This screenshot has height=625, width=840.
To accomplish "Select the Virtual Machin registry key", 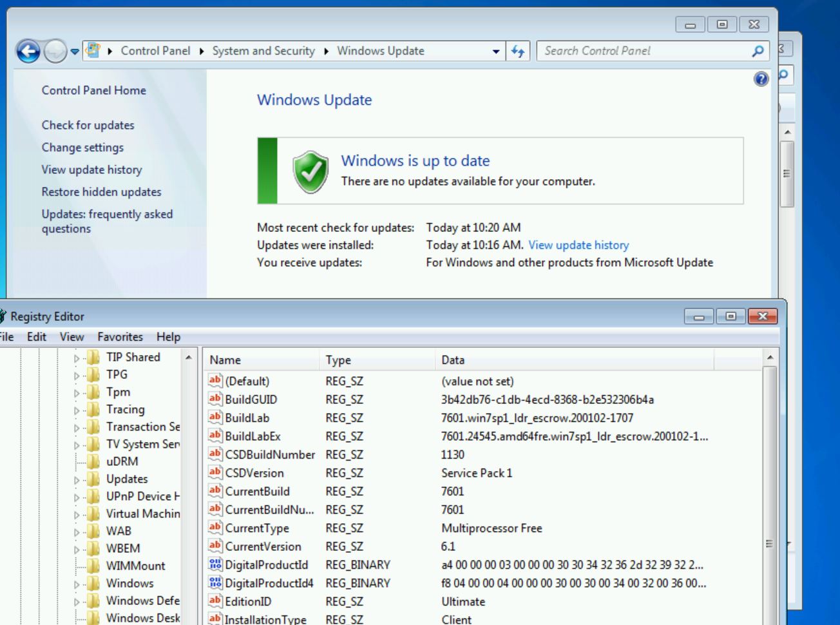I will (x=143, y=514).
